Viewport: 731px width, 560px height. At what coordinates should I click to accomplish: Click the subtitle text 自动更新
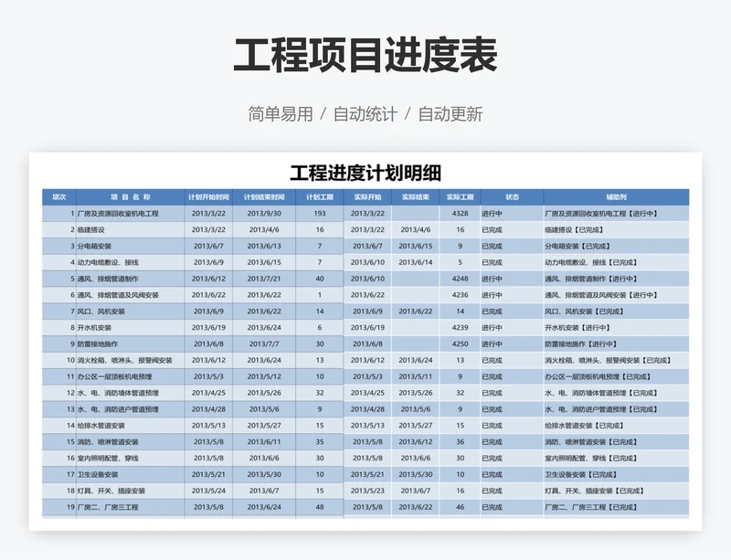(x=450, y=114)
